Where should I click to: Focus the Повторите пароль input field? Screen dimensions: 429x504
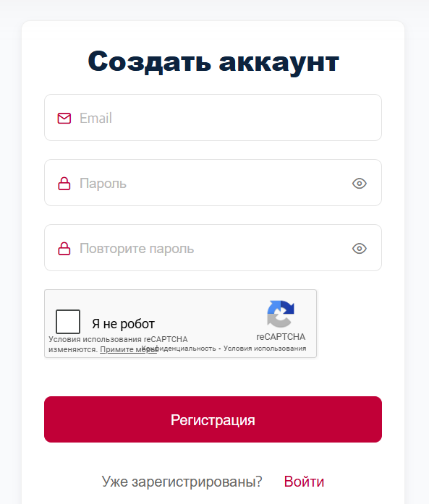click(213, 248)
